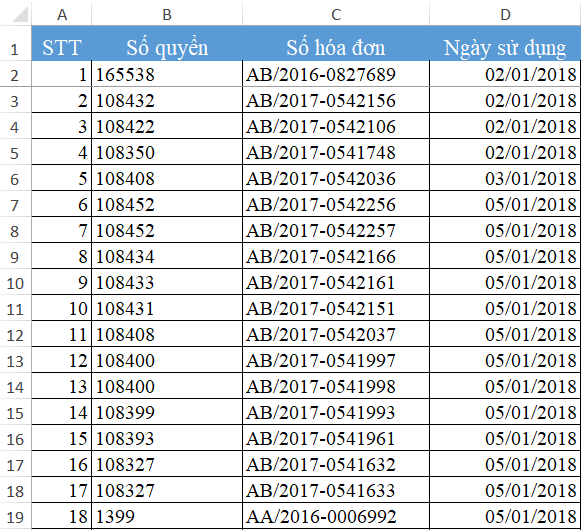581x530 pixels.
Task: Select cell AA/2016-0006992
Action: point(336,516)
